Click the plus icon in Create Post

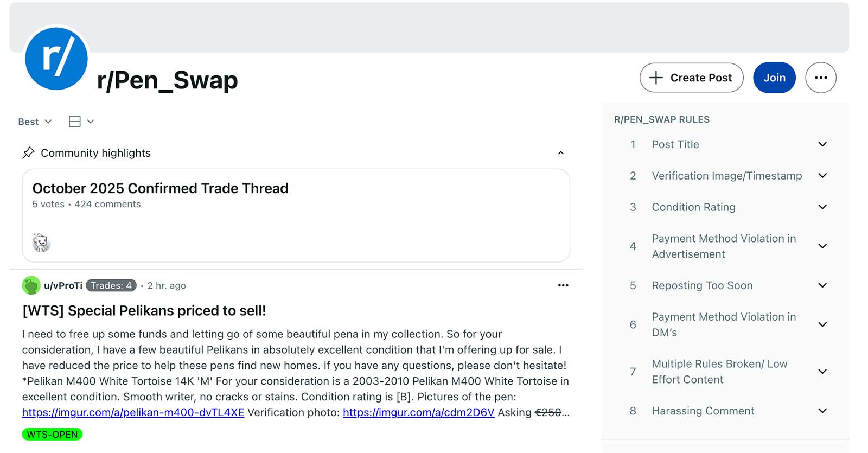click(656, 78)
